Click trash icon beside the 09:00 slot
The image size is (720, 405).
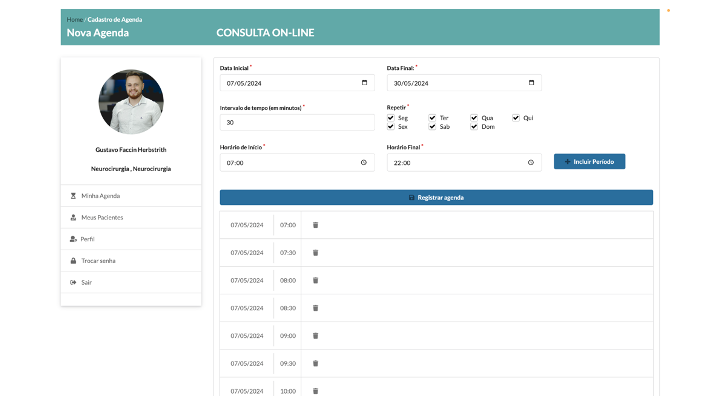tap(315, 336)
